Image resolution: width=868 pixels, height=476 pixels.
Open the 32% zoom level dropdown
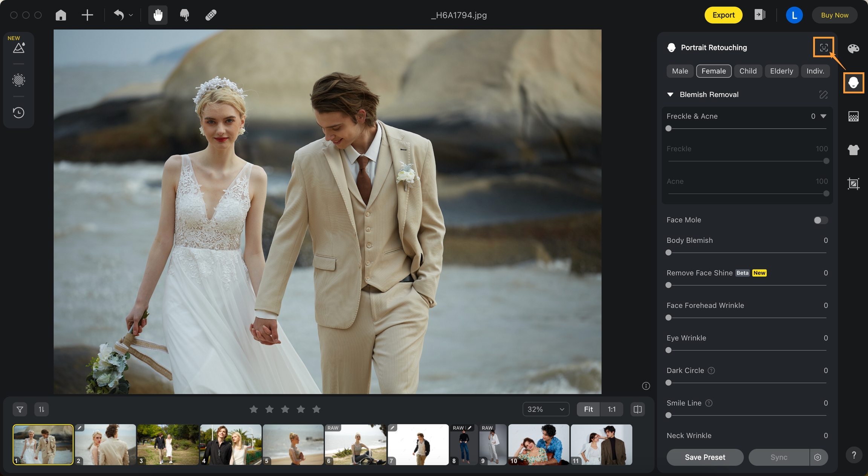pyautogui.click(x=546, y=409)
